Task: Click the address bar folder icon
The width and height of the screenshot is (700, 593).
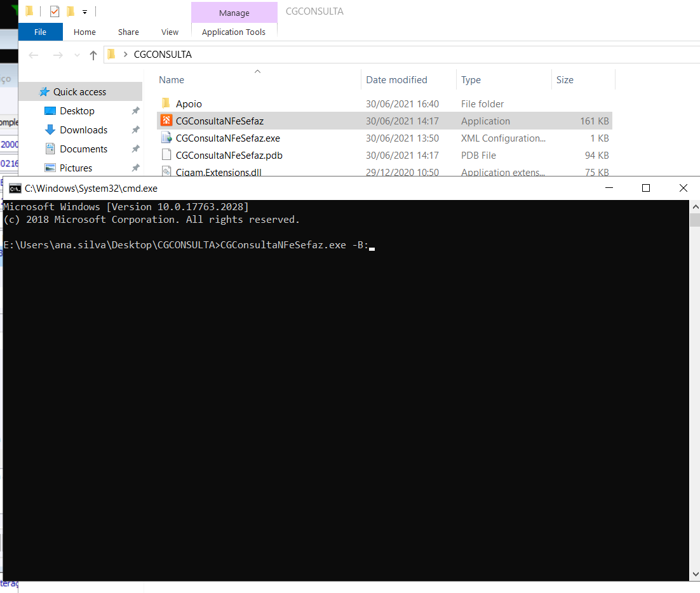Action: (112, 55)
